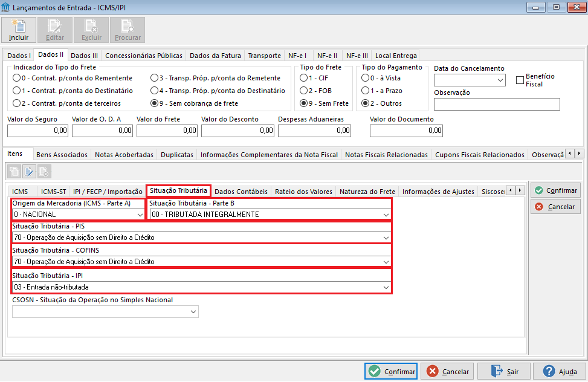Select 2 - Outros payment type

(x=381, y=103)
